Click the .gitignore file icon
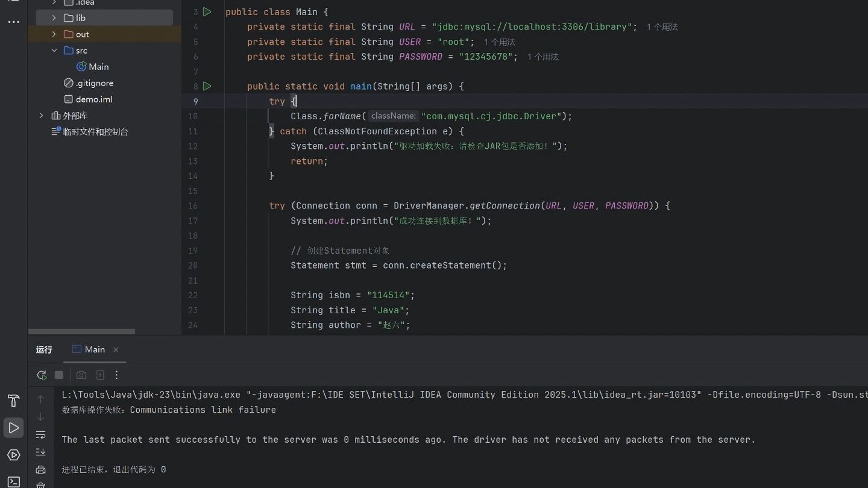868x488 pixels. tap(68, 83)
